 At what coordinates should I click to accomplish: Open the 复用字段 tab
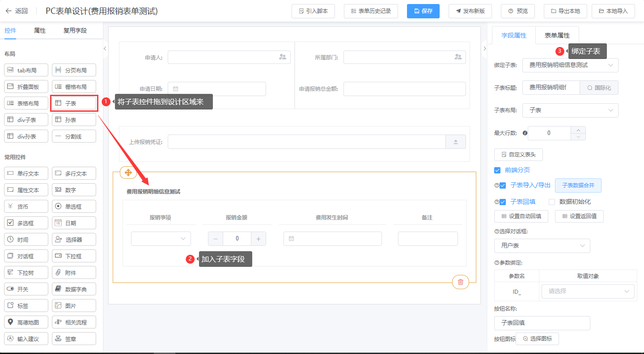click(75, 30)
